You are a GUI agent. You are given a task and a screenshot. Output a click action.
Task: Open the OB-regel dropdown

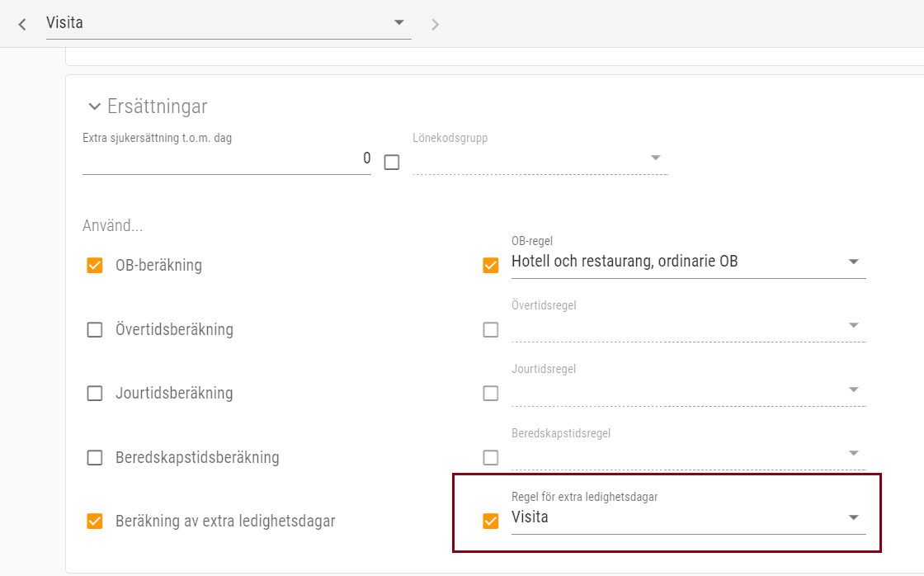tap(688, 262)
